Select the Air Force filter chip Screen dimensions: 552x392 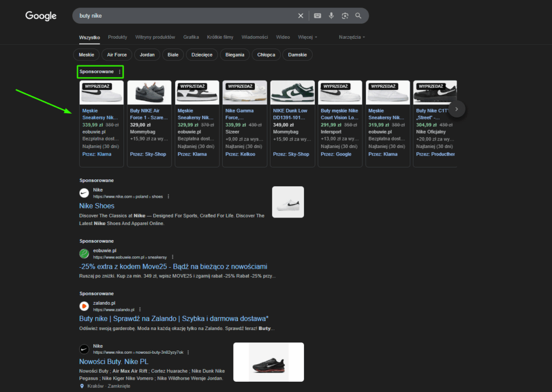117,54
